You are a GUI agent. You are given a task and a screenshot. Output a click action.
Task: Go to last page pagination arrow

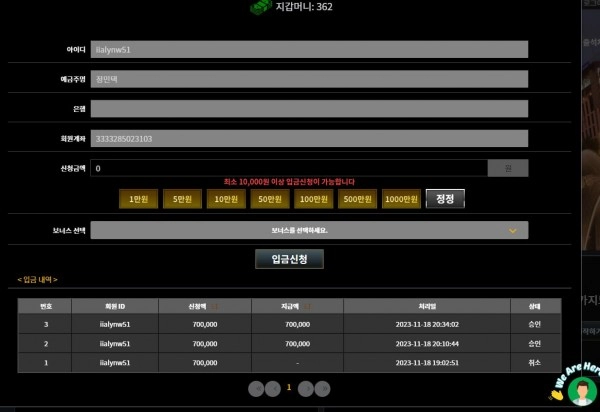(x=323, y=389)
